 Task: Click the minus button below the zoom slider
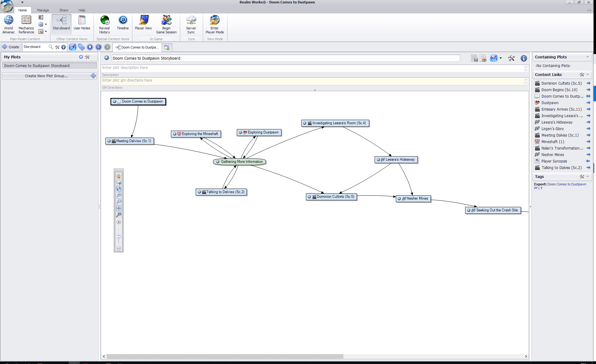pos(119,248)
